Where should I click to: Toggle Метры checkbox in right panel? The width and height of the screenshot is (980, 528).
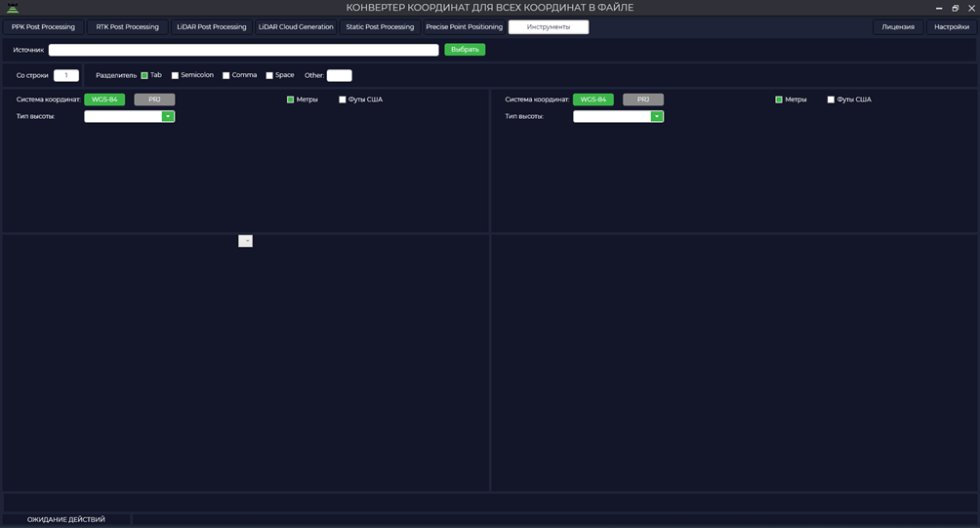pos(779,100)
